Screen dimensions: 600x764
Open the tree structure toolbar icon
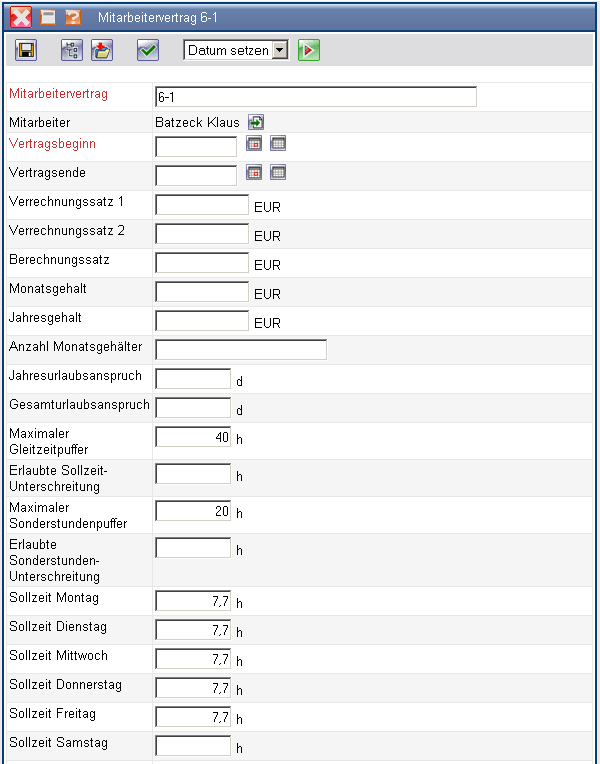point(71,51)
